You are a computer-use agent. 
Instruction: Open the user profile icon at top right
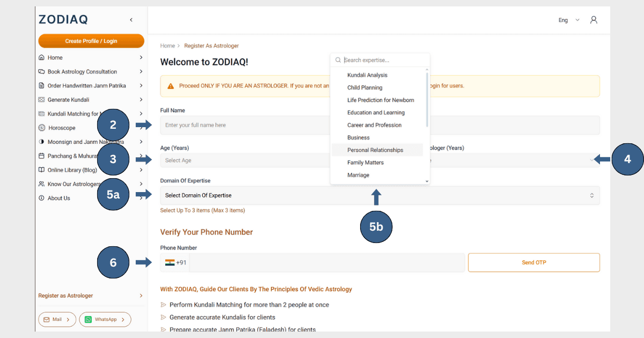594,20
